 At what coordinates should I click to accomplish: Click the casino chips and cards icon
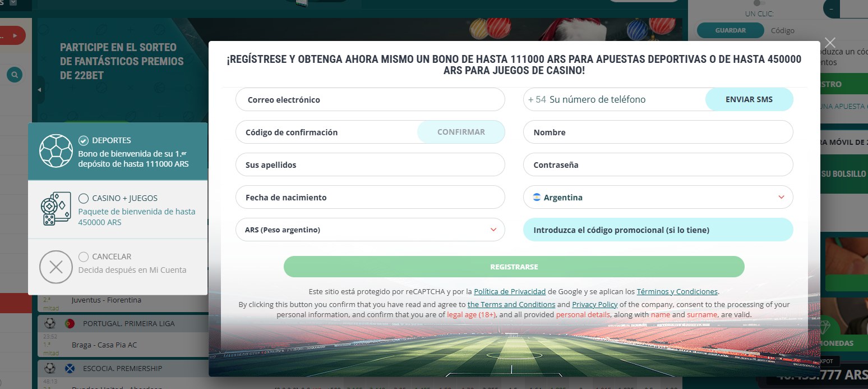pyautogui.click(x=56, y=209)
